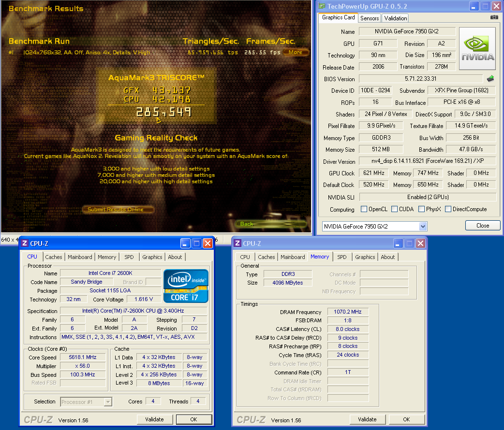Open the Validation tab in GPU-Z
The height and width of the screenshot is (430, 504).
(395, 18)
